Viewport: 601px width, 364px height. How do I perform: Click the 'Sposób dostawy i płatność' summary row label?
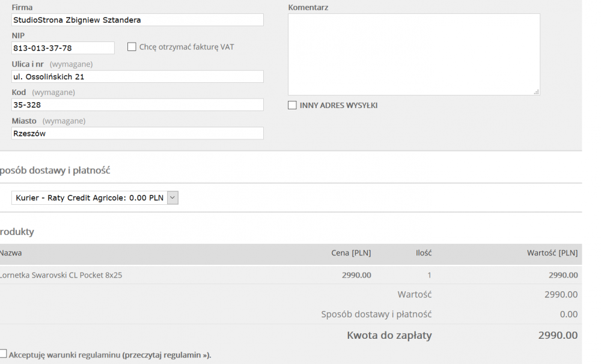click(376, 314)
